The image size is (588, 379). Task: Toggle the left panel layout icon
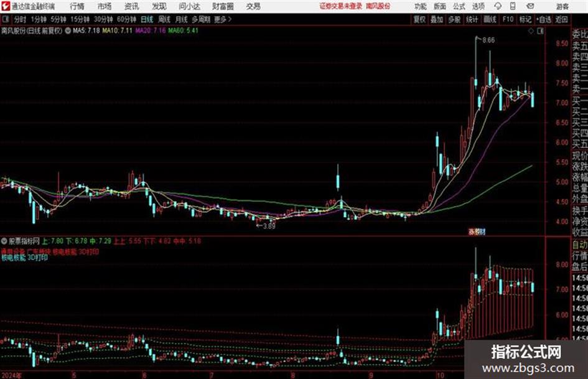(x=5, y=19)
